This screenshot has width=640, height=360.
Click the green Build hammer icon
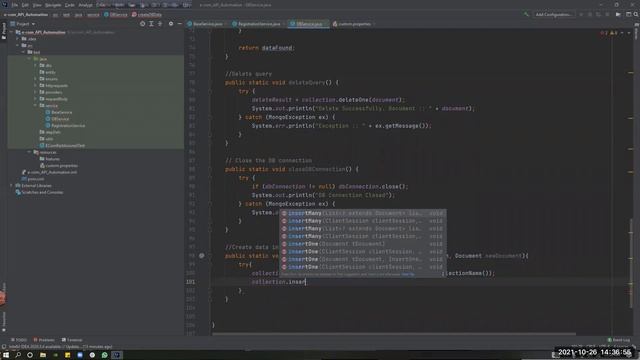[x=526, y=14]
